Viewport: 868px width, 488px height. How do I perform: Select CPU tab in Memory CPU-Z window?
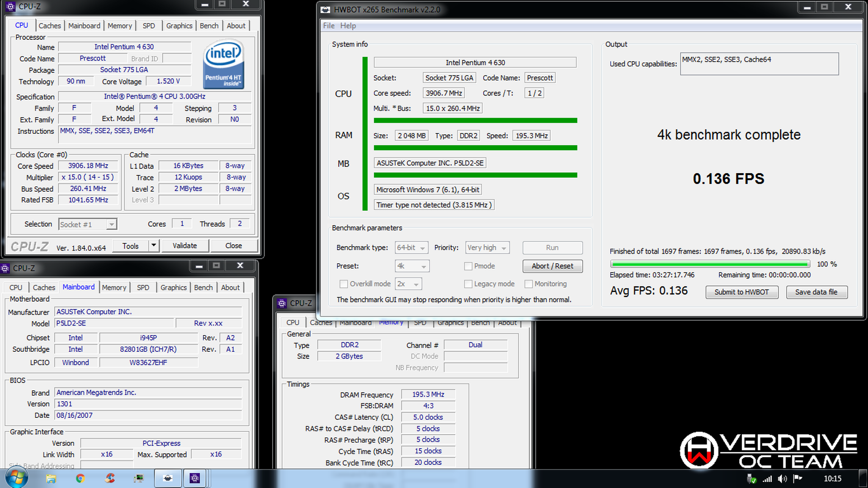coord(292,322)
